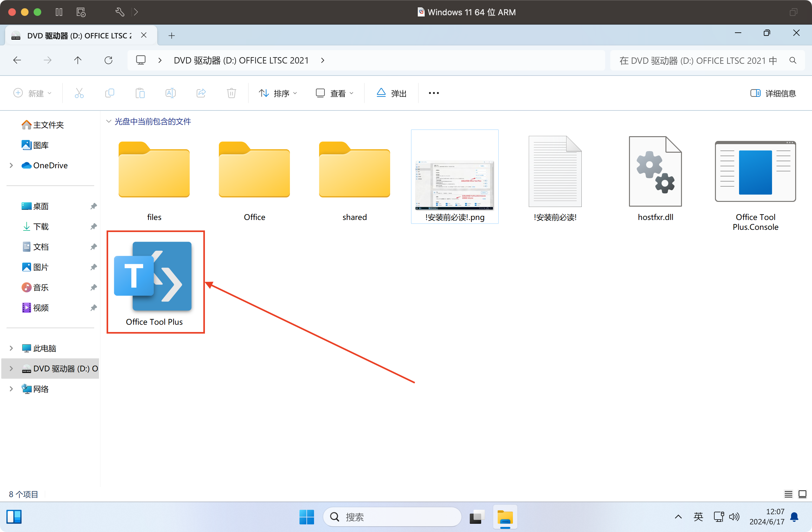Viewport: 812px width, 532px height.
Task: Switch to details list view icon
Action: click(788, 494)
